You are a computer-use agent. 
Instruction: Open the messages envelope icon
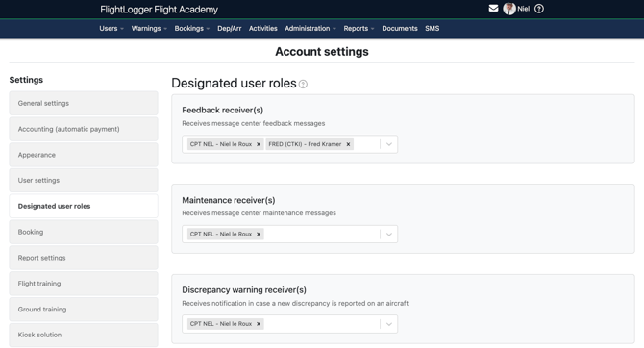point(493,9)
